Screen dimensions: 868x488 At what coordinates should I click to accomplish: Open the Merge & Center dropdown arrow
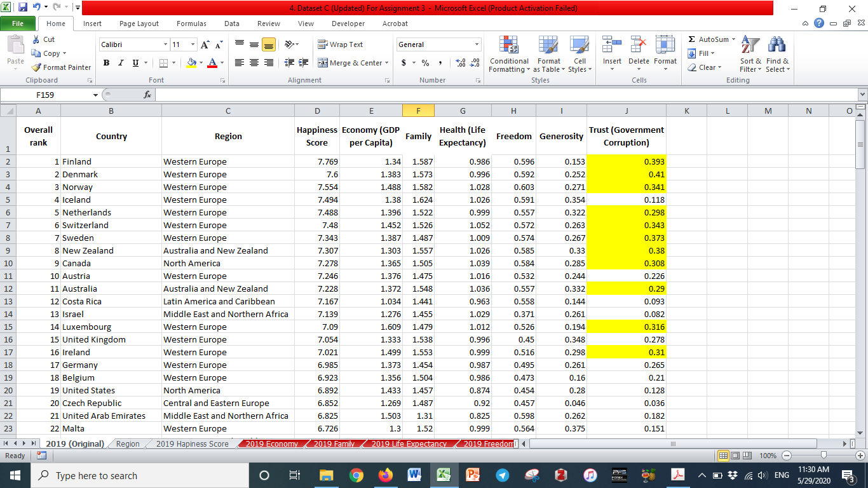click(x=387, y=63)
